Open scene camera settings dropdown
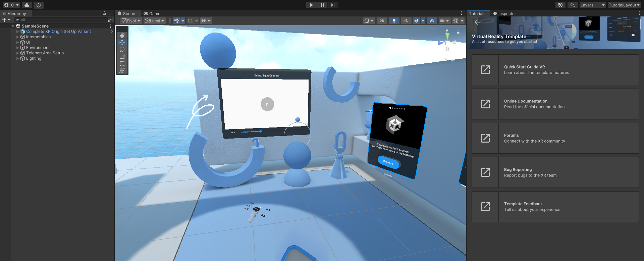Image resolution: width=644 pixels, height=261 pixels. point(444,21)
